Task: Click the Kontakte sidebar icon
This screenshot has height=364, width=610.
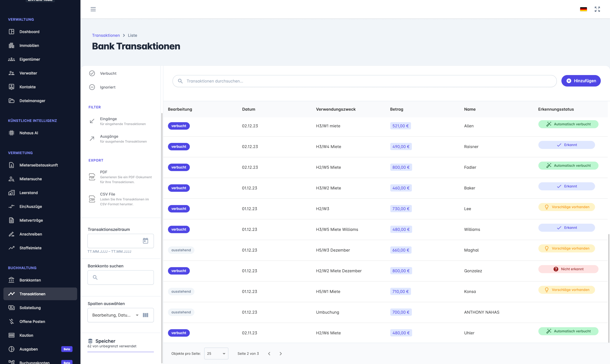Action: coord(11,87)
